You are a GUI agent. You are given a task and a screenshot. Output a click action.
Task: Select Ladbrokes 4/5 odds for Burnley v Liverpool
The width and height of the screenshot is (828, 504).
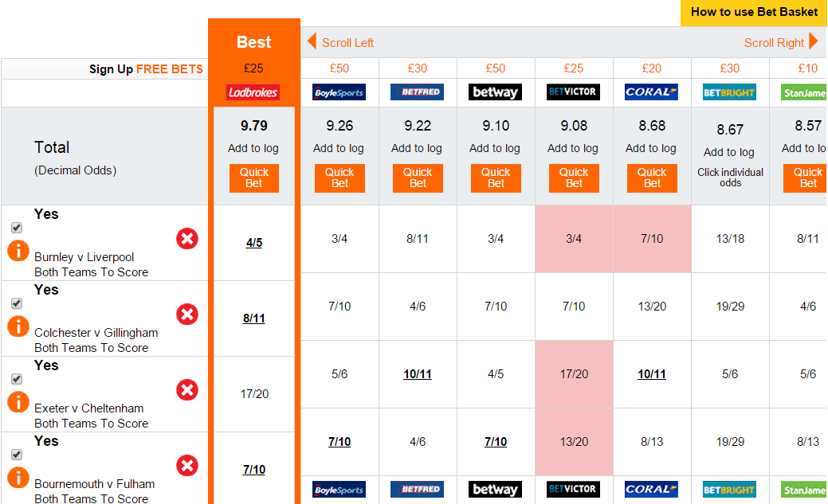coord(254,243)
